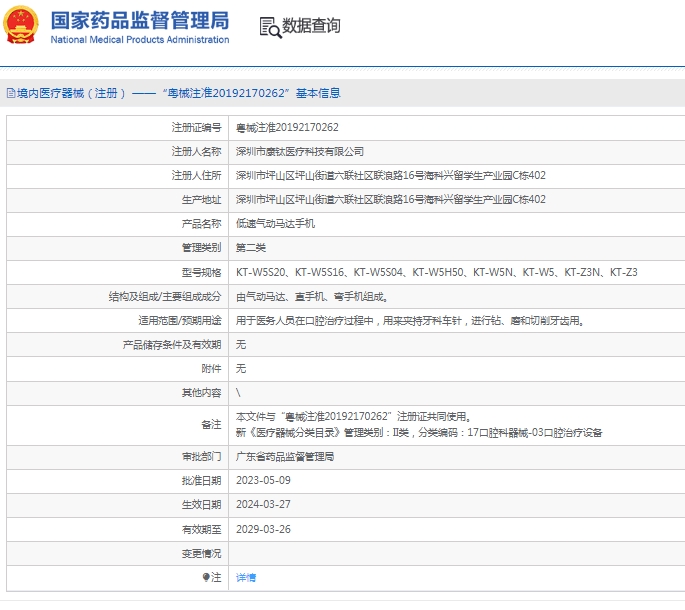Click the 注册证编号 label

pos(197,127)
